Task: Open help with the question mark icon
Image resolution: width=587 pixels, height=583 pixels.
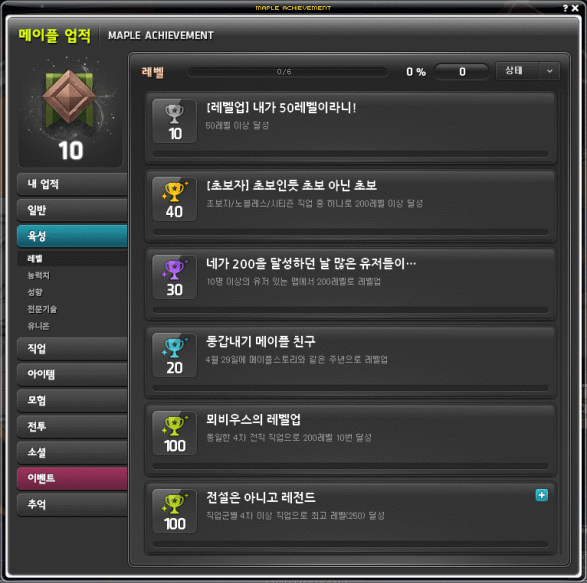Action: 565,8
